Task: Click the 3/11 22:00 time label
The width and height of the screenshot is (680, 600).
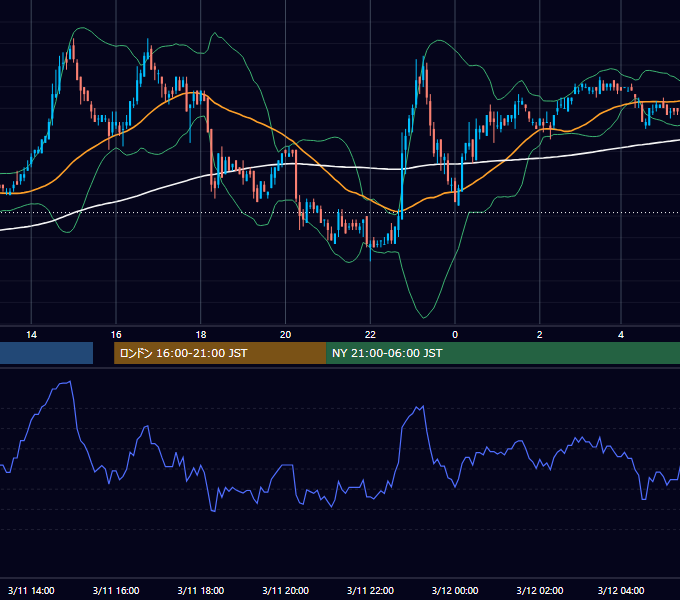Action: 370,590
